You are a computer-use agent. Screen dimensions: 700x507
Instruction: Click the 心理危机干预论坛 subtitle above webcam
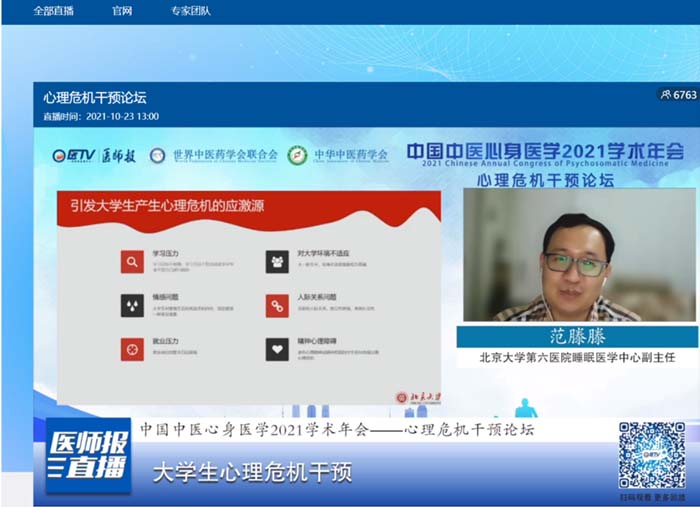546,180
